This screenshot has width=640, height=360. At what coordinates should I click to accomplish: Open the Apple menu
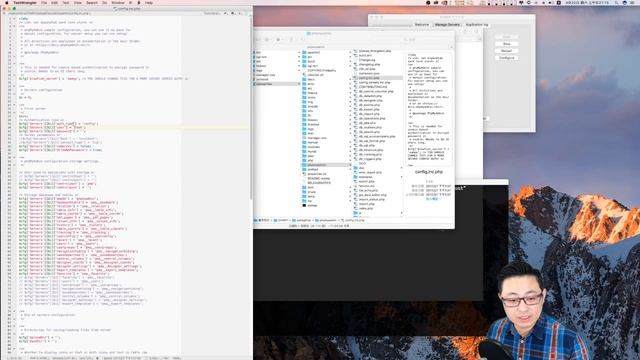click(6, 2)
